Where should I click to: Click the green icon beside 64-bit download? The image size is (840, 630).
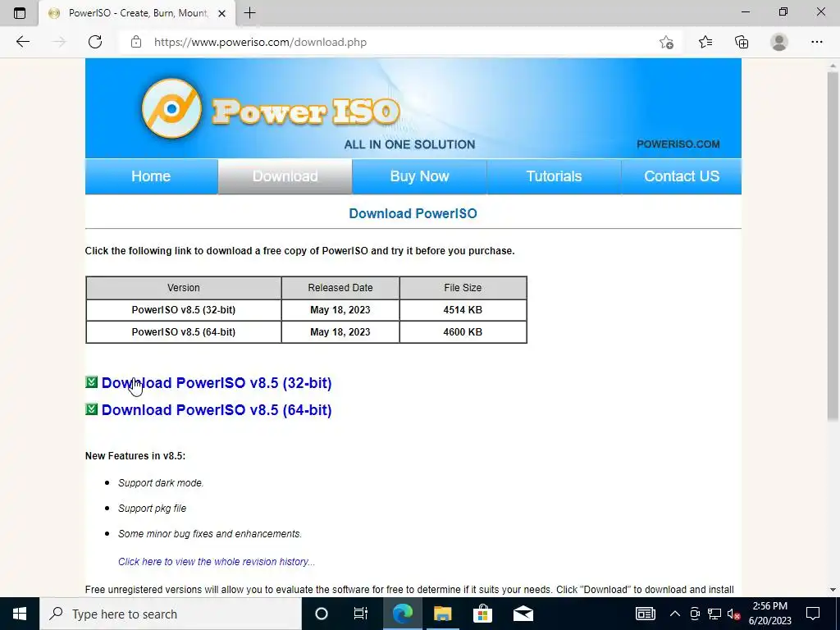pyautogui.click(x=92, y=409)
